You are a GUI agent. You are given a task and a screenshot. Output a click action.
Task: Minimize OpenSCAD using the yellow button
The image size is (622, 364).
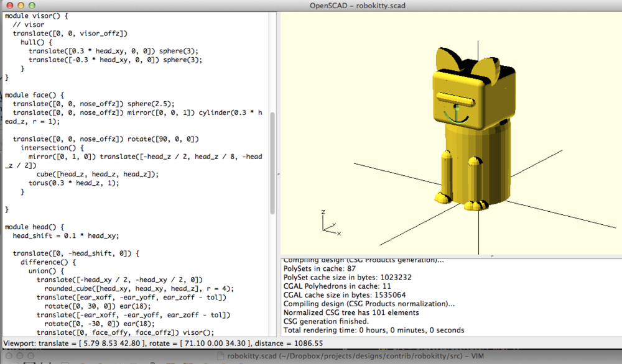[19, 6]
